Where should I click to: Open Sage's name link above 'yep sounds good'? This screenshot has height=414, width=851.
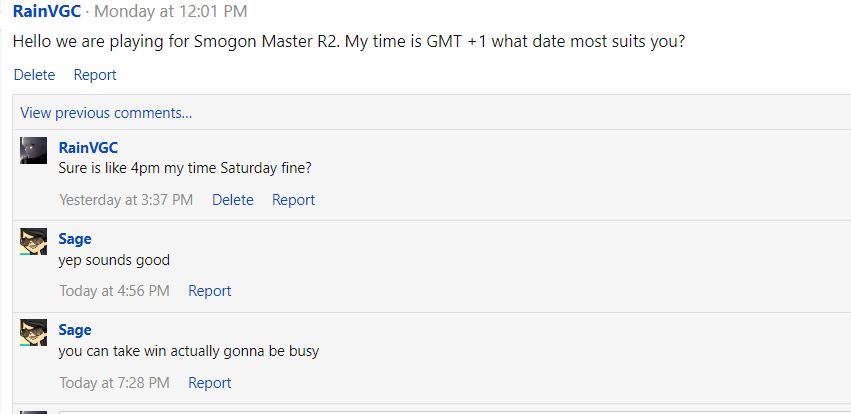click(x=75, y=238)
